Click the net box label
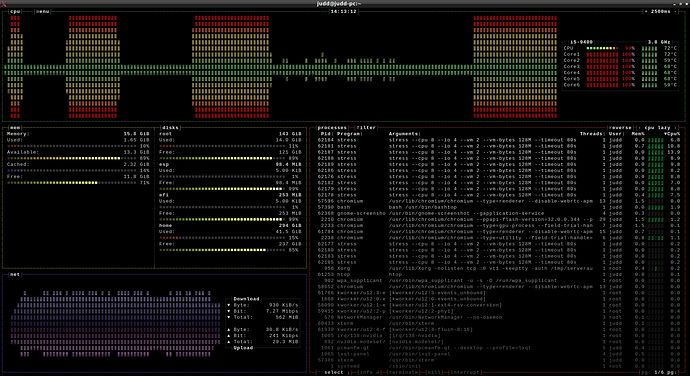The width and height of the screenshot is (690, 376). (15, 275)
